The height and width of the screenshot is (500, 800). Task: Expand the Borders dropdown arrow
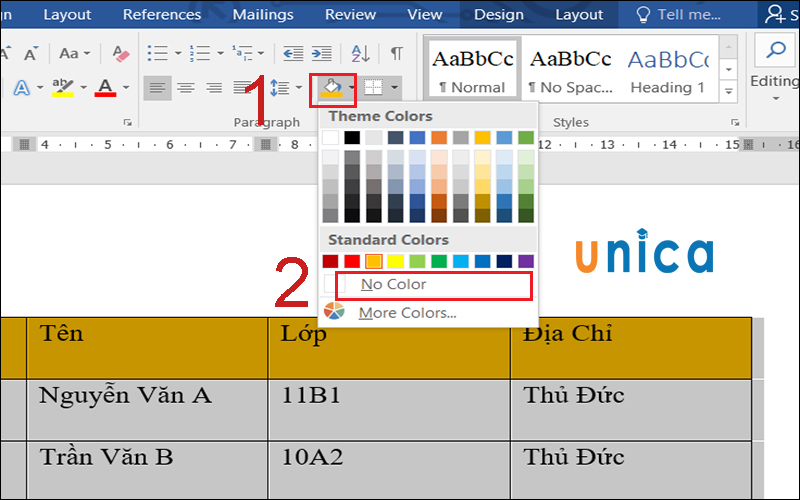(394, 87)
